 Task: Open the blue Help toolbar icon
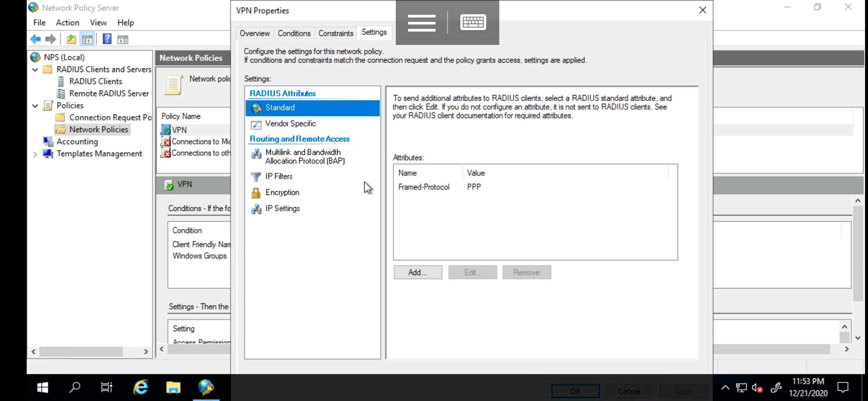pyautogui.click(x=107, y=39)
